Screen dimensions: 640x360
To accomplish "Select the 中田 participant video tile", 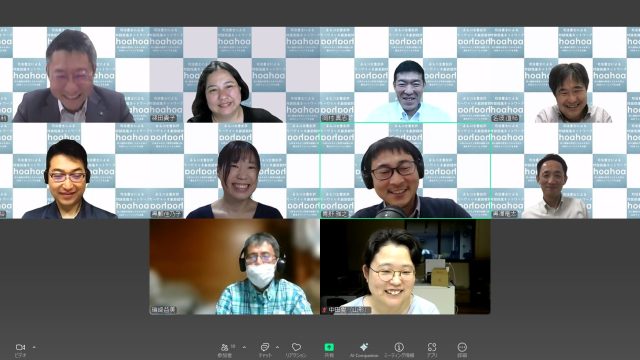I will pyautogui.click(x=405, y=267).
